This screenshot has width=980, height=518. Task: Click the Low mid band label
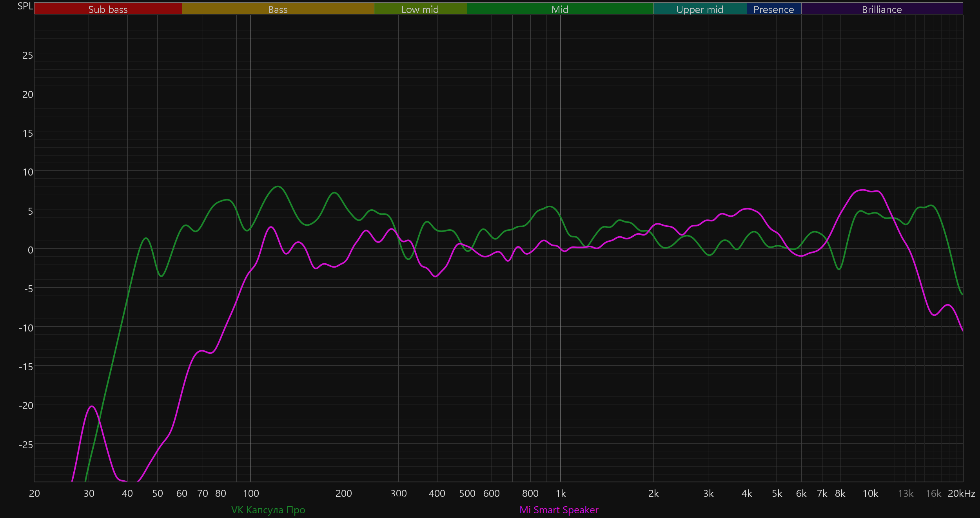coord(420,9)
